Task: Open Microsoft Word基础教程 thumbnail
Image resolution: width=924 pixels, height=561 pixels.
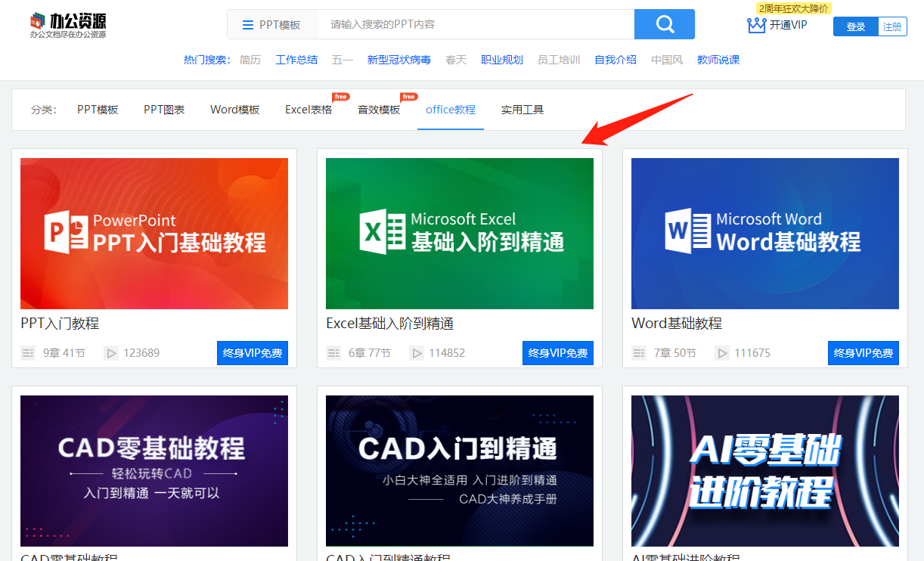Action: [x=765, y=234]
